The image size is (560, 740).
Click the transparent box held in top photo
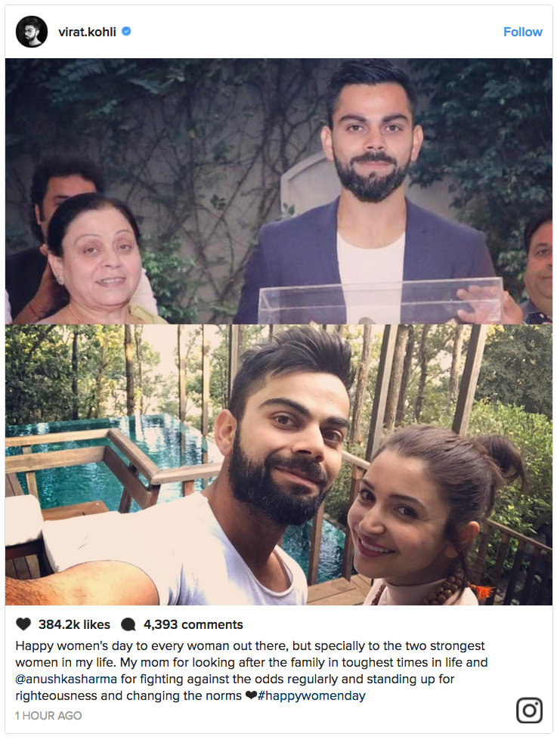point(380,302)
